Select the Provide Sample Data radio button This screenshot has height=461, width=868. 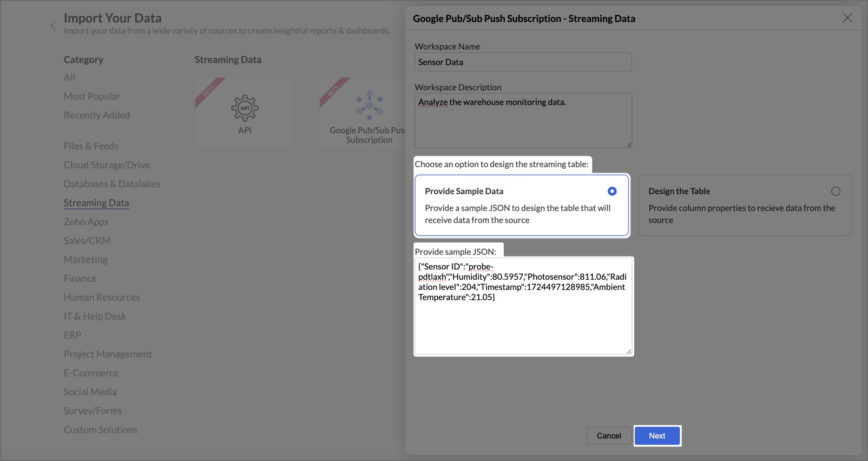point(612,191)
